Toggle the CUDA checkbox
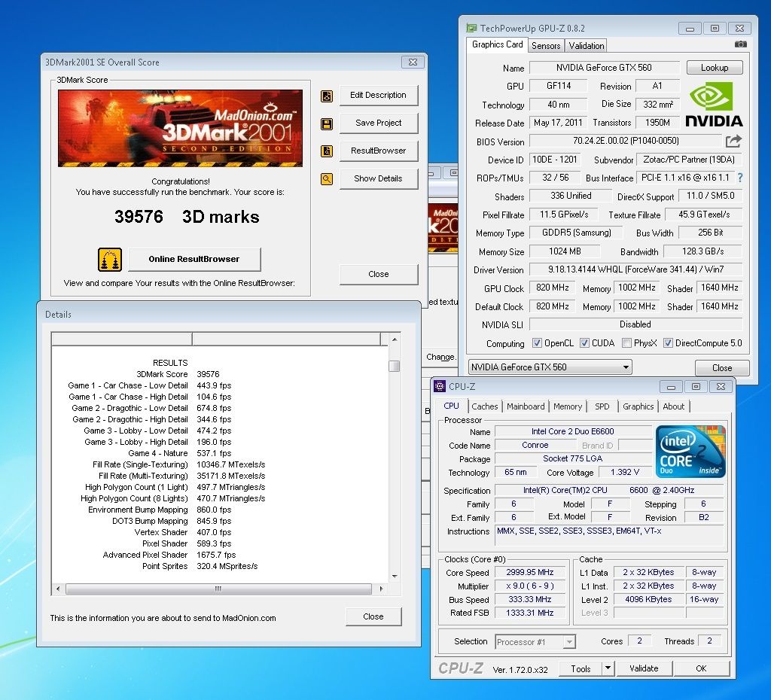The height and width of the screenshot is (700, 771). coord(584,343)
